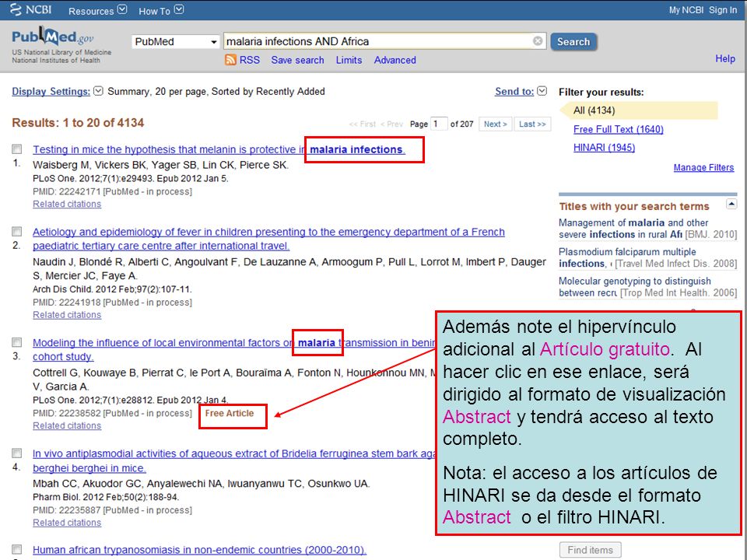The width and height of the screenshot is (747, 560).
Task: Tick the checkbox beside Human african trypanosomiasis
Action: pyautogui.click(x=16, y=549)
